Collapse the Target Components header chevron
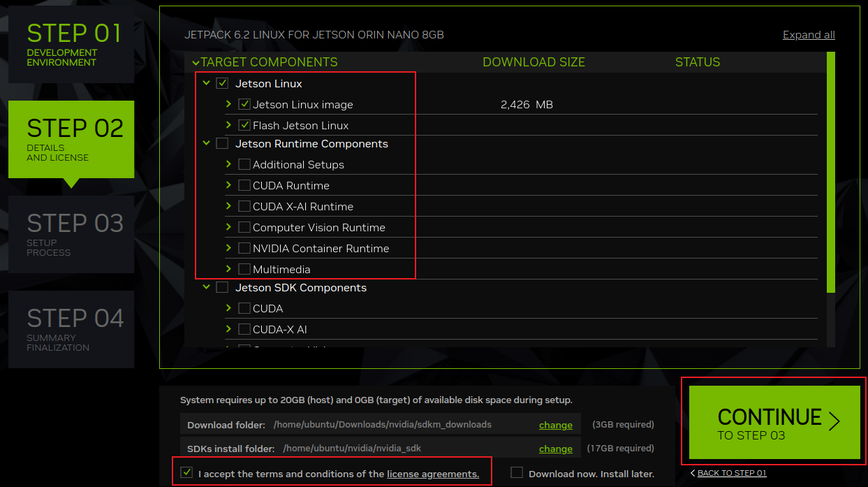This screenshot has height=487, width=868. click(x=196, y=63)
